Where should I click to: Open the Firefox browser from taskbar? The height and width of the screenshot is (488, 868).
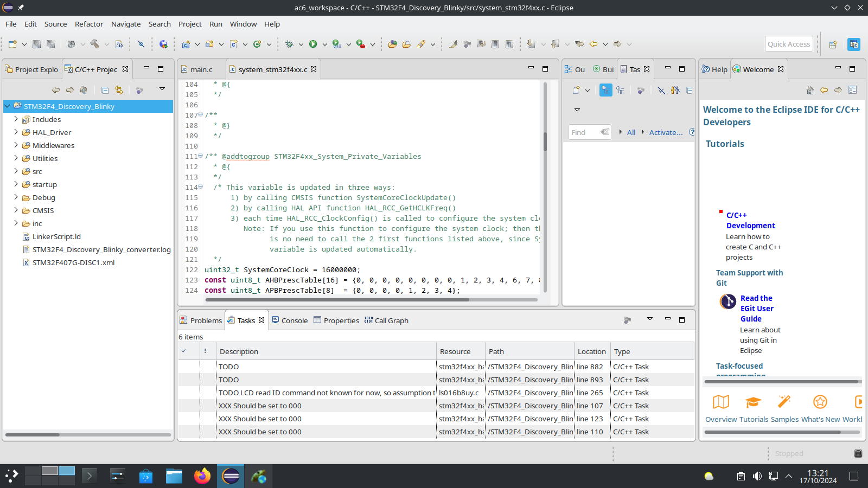click(x=202, y=477)
